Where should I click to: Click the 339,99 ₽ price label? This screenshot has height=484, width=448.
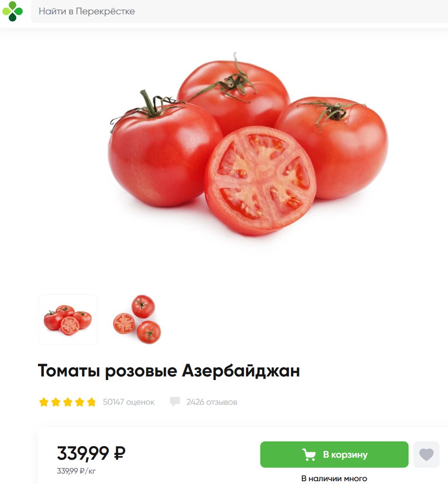pos(91,453)
